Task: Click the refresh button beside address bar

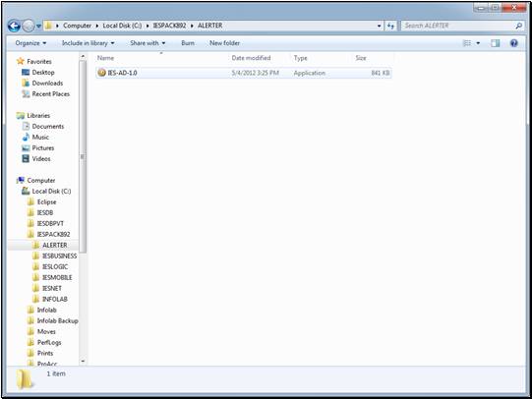Action: coord(390,26)
